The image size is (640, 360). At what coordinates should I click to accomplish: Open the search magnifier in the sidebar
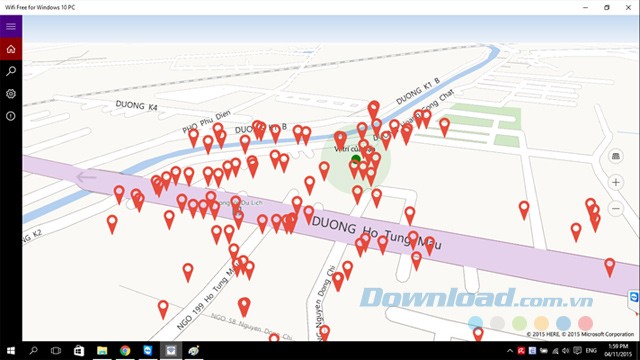point(11,71)
